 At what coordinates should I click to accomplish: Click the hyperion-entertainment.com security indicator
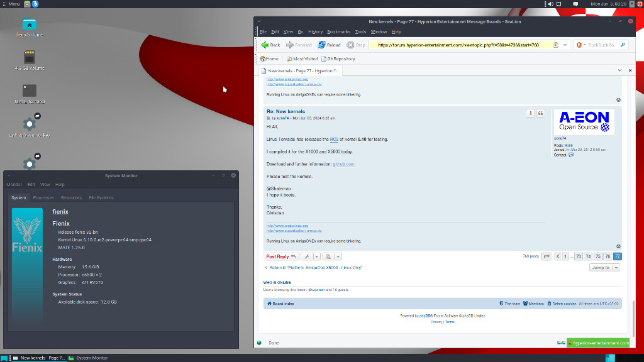(598, 343)
